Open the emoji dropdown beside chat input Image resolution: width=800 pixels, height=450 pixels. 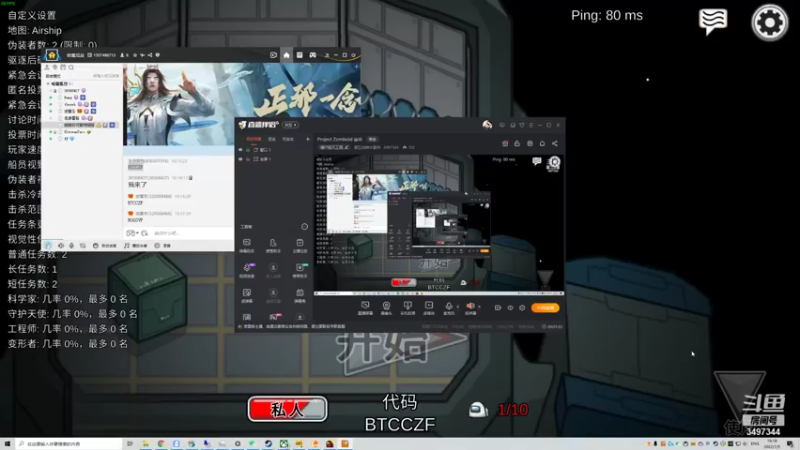132,233
